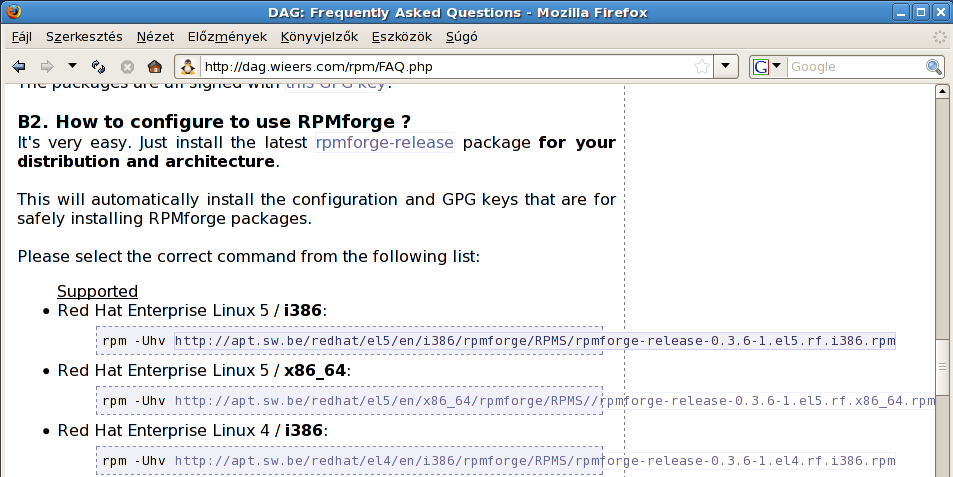The image size is (953, 477).
Task: Click the vertical scrollbar up arrow
Action: coord(941,92)
